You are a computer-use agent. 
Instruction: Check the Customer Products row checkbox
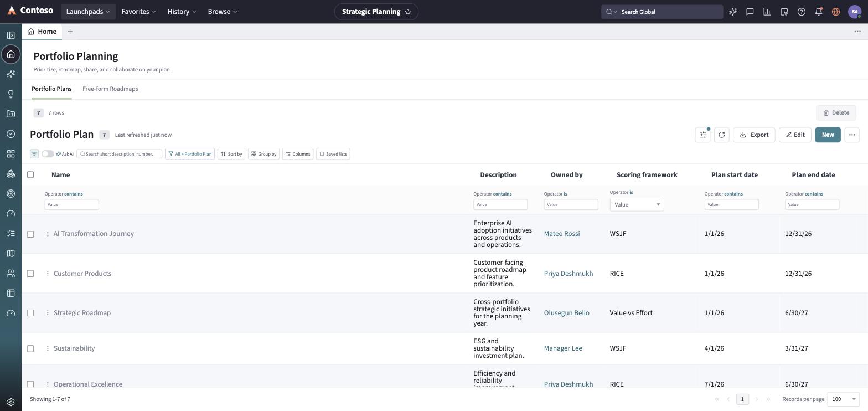[x=30, y=274]
